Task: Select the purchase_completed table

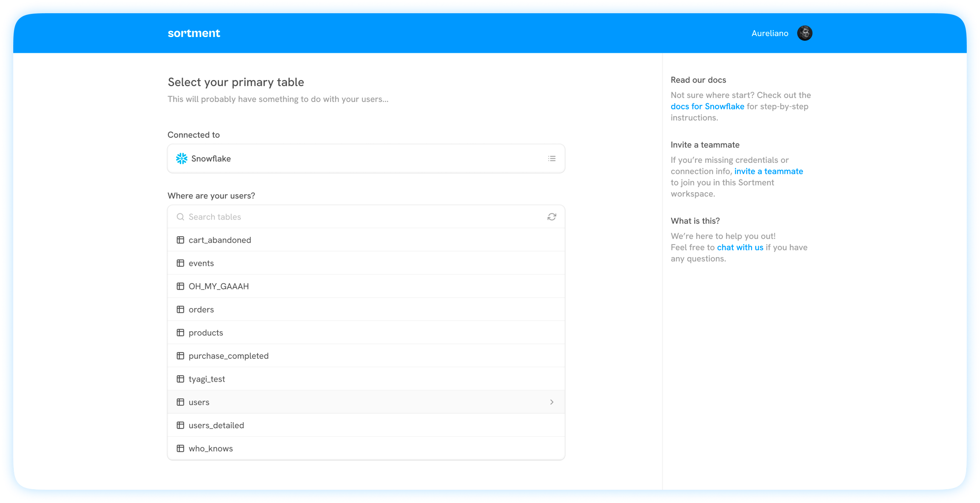Action: pos(228,356)
